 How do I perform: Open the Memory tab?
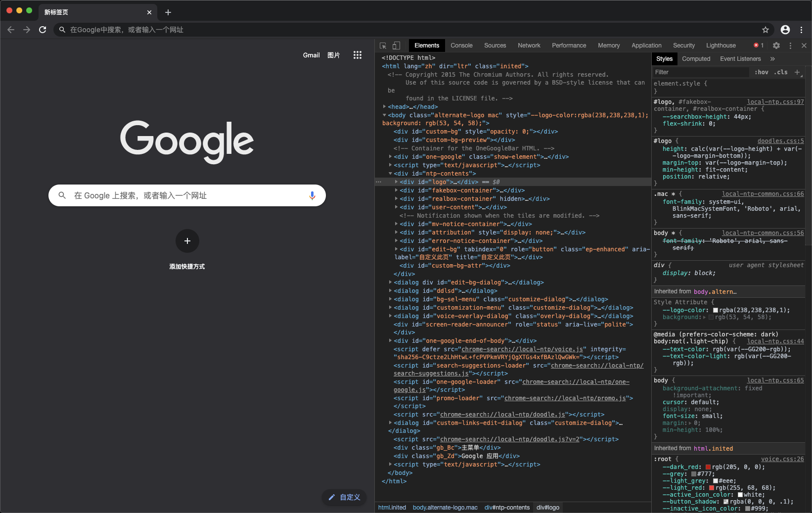[x=609, y=46]
